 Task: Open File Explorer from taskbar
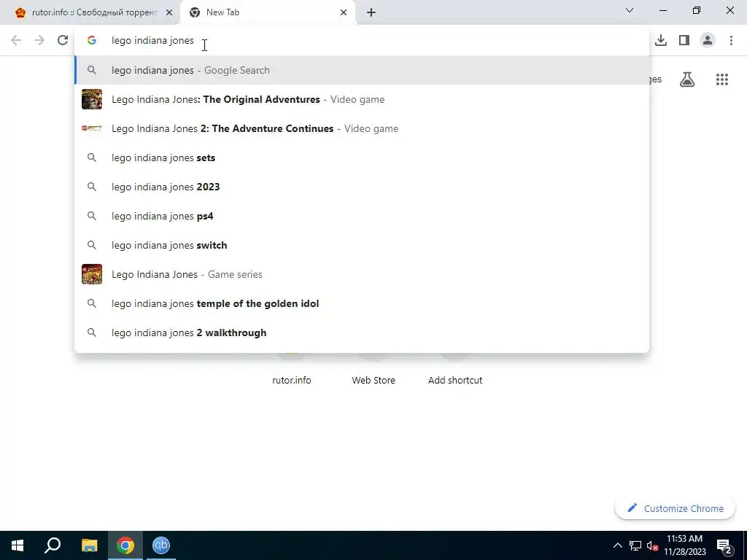pyautogui.click(x=89, y=545)
